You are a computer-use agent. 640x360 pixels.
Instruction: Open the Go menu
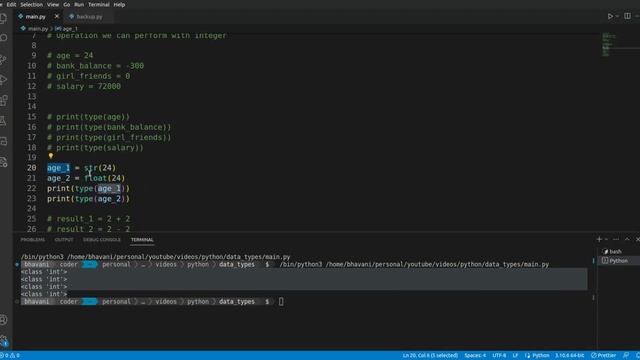coord(67,4)
